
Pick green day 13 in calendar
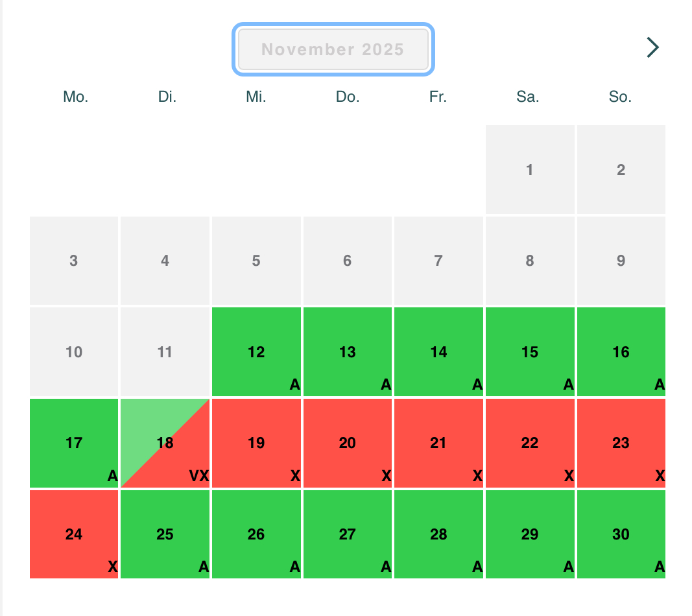pyautogui.click(x=348, y=352)
